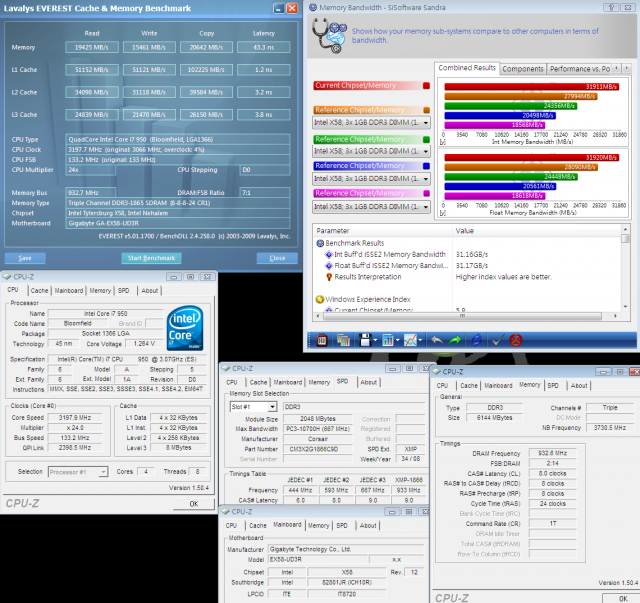Open About tab in CPU-Z processor window

[149, 290]
